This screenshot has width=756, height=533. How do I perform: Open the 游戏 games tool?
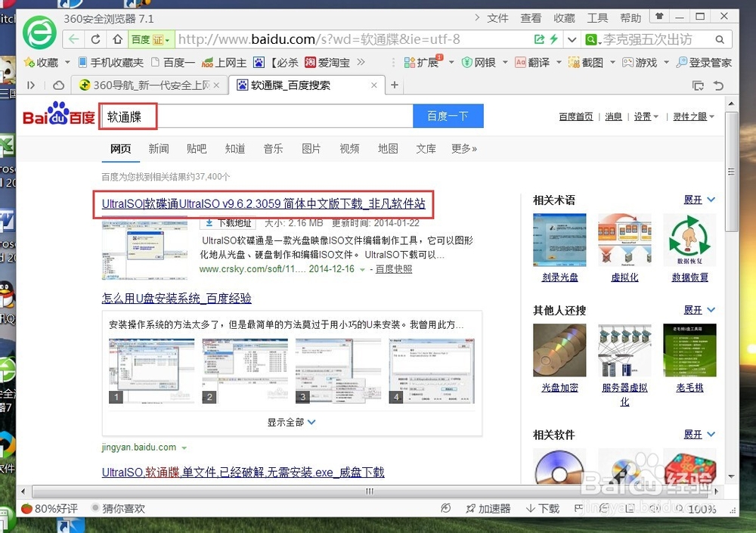(x=640, y=62)
